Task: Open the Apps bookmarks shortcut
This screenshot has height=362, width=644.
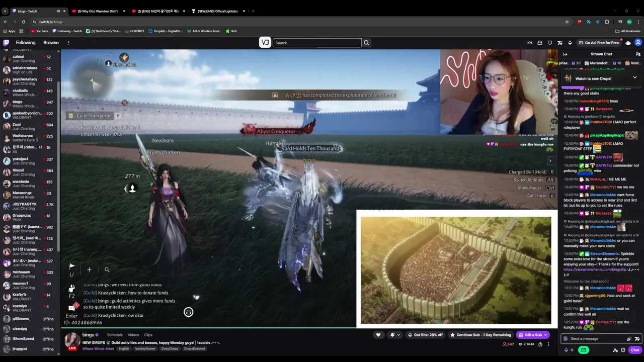Action: click(9, 31)
